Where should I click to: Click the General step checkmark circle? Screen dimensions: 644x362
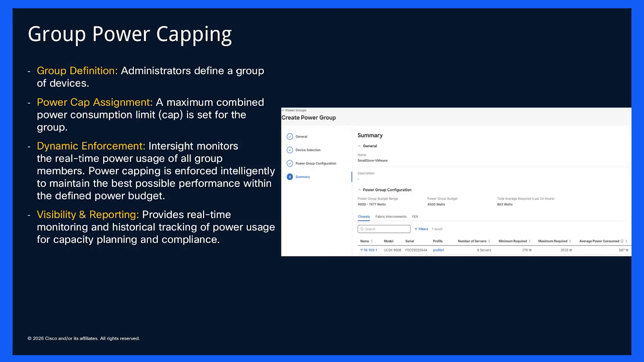[x=290, y=136]
